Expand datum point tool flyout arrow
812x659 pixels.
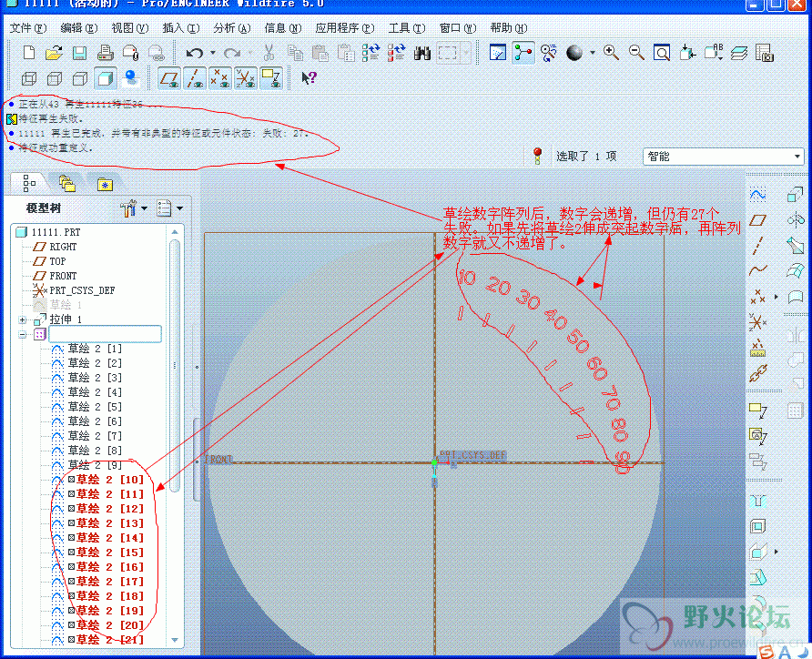[776, 297]
